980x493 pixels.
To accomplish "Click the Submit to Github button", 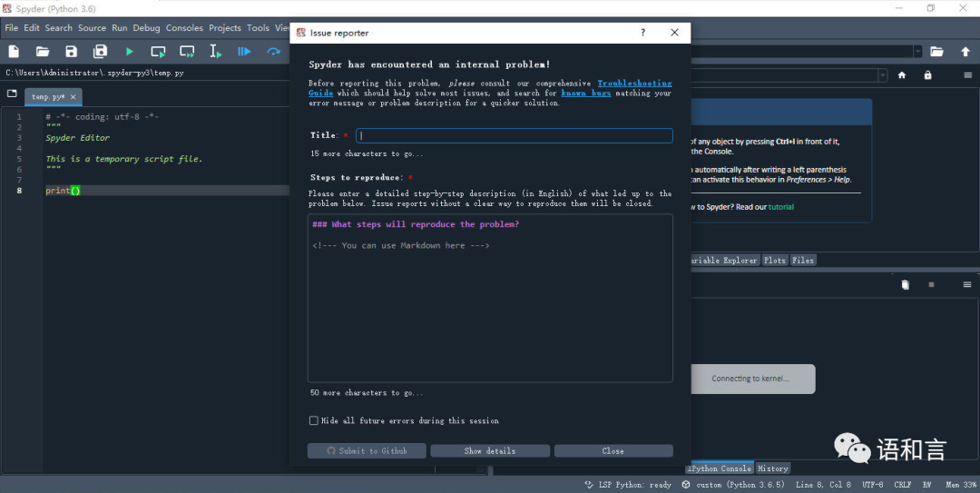I will (x=367, y=450).
